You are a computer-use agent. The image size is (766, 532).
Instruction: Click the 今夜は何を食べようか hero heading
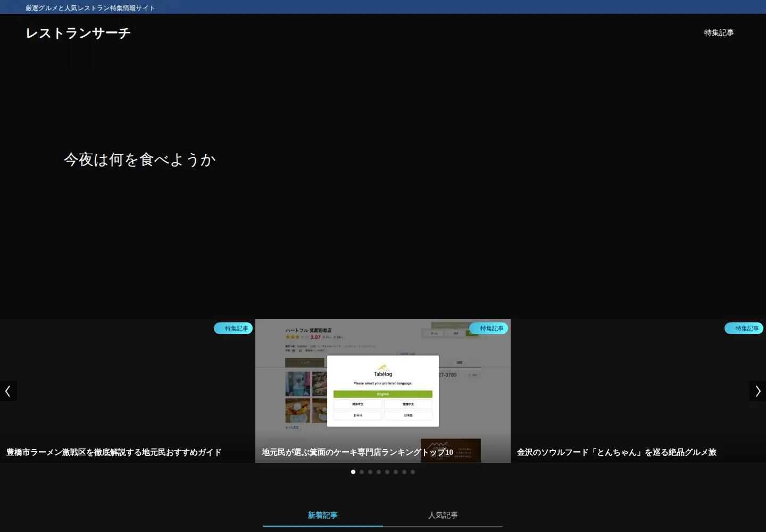click(140, 160)
